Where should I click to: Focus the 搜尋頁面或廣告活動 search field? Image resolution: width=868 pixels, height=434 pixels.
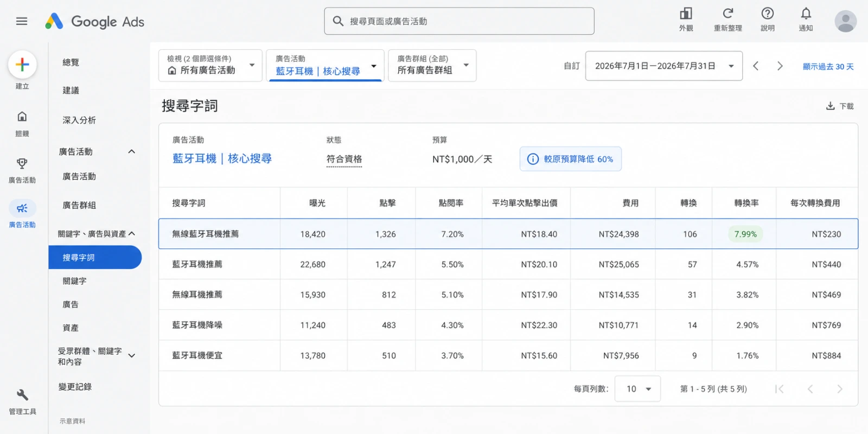click(x=459, y=21)
